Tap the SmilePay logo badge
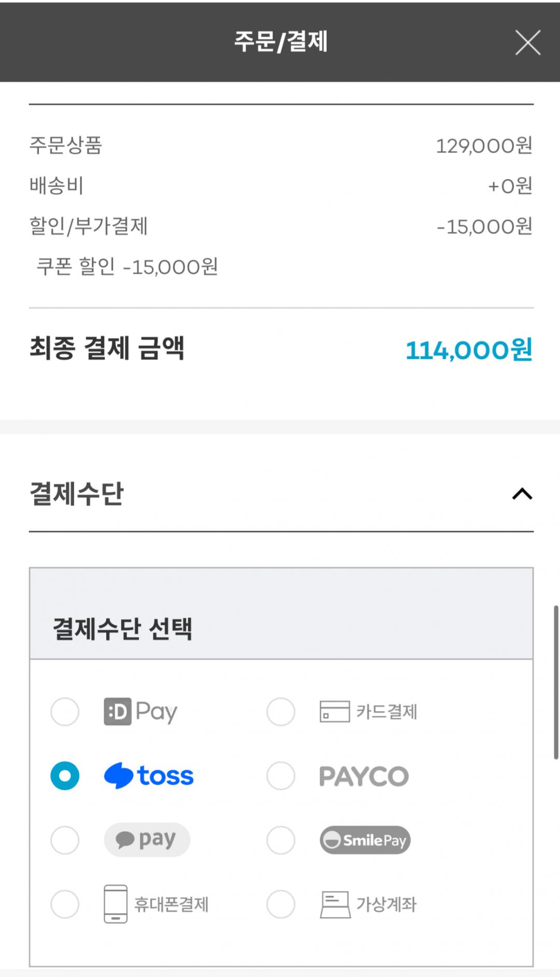 click(x=365, y=840)
